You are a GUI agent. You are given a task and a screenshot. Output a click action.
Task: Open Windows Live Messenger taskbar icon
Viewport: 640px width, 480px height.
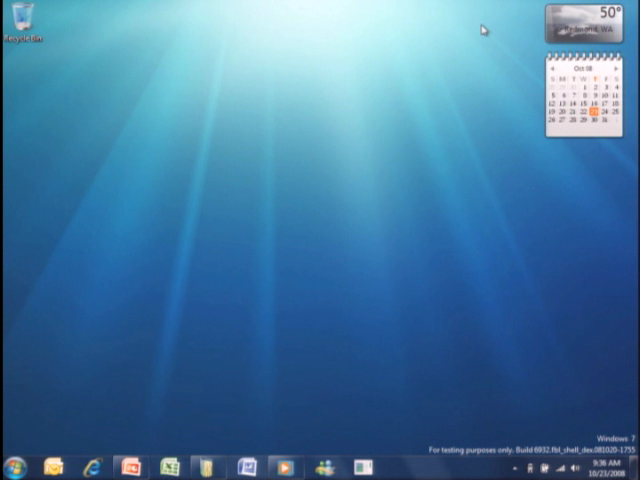tap(324, 467)
